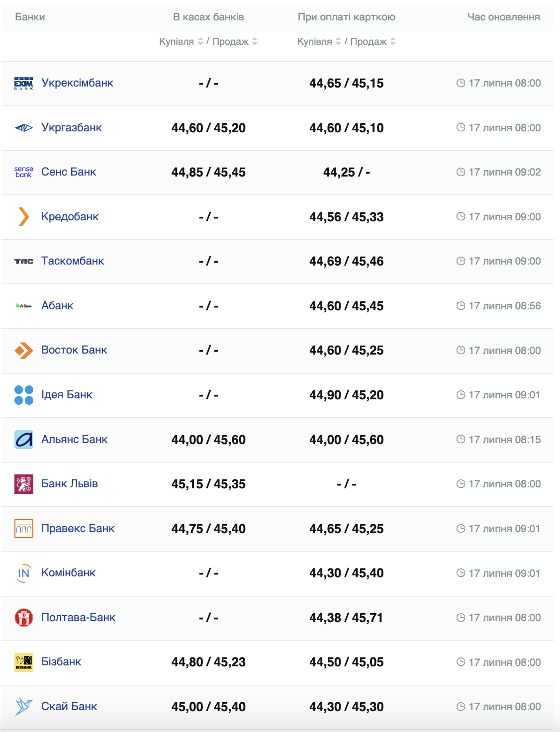Click the Банк Львів lion logo

click(x=24, y=484)
